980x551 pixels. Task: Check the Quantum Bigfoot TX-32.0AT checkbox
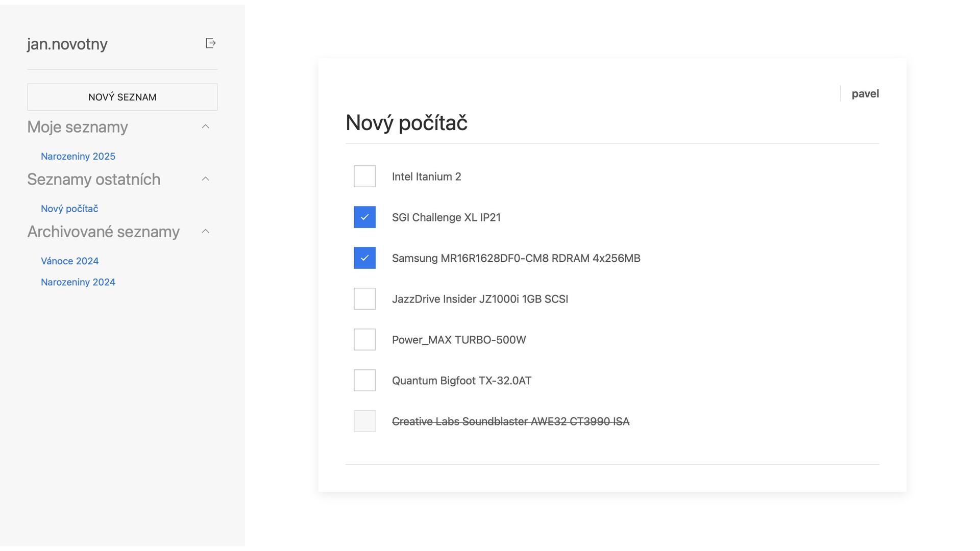[x=364, y=381]
